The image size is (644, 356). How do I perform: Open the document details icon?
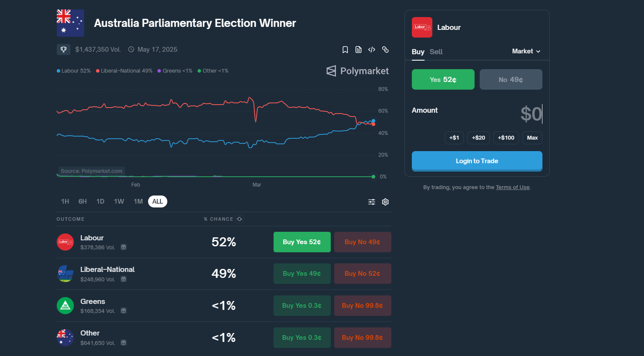pos(358,50)
